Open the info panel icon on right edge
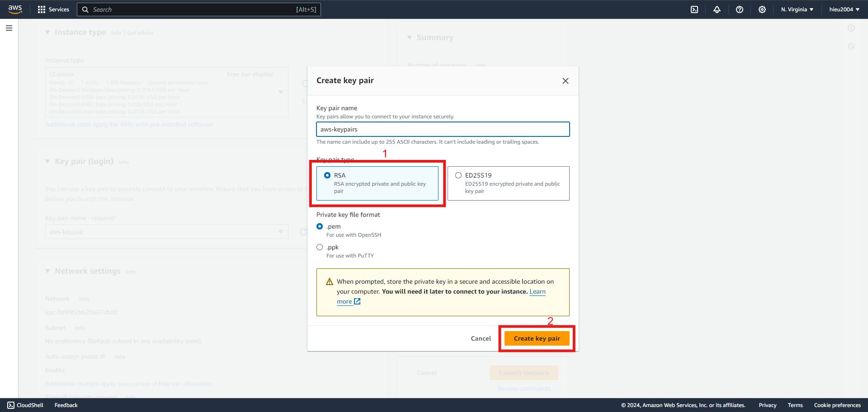Viewport: 868px width, 412px height. 851,28
